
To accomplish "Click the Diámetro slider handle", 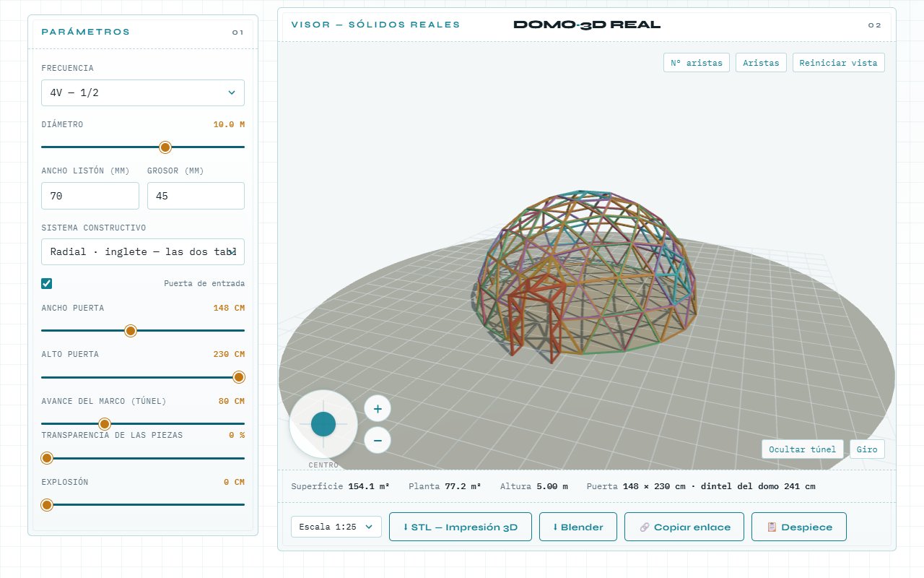I will [x=165, y=147].
